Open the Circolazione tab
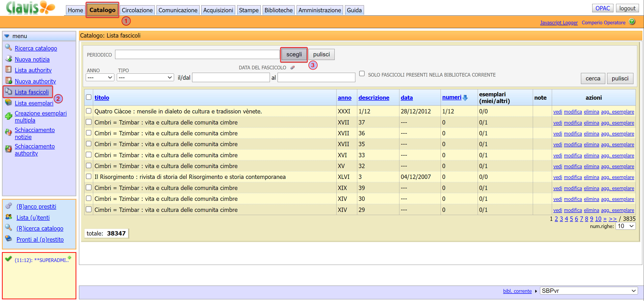 (137, 10)
